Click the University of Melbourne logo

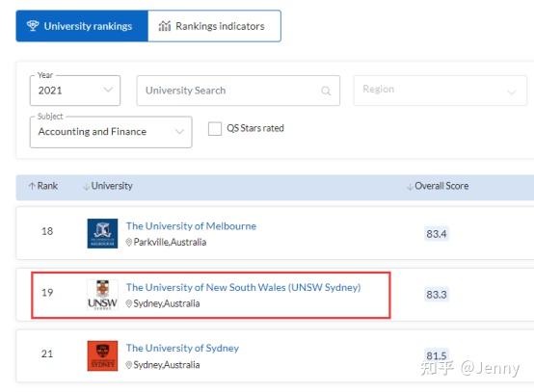[102, 233]
